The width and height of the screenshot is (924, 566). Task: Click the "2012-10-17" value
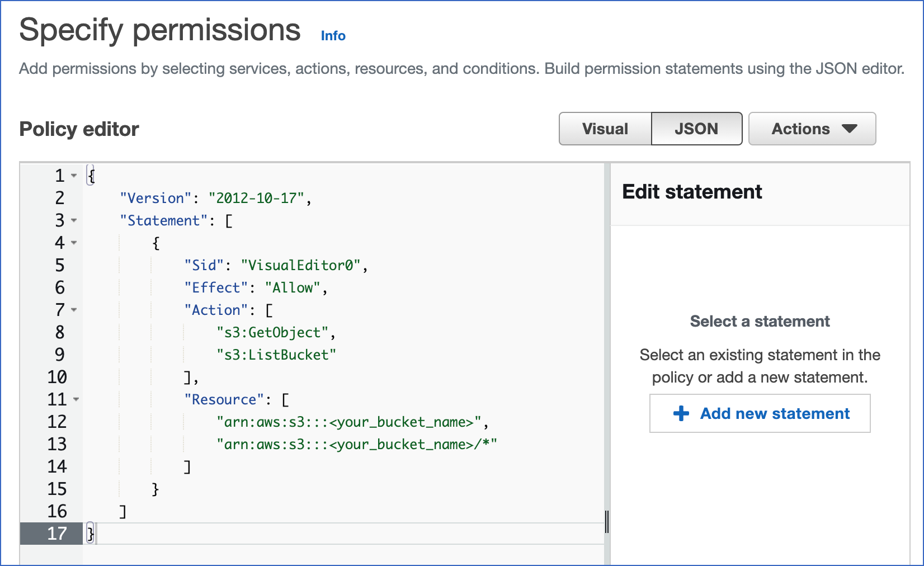[257, 198]
